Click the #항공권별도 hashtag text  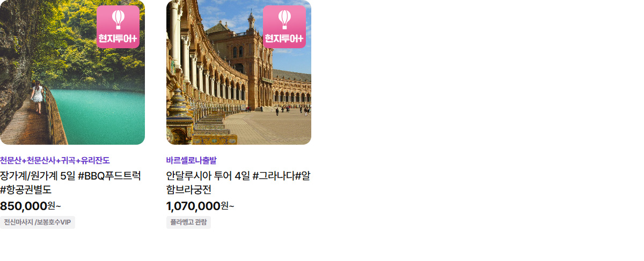click(26, 190)
